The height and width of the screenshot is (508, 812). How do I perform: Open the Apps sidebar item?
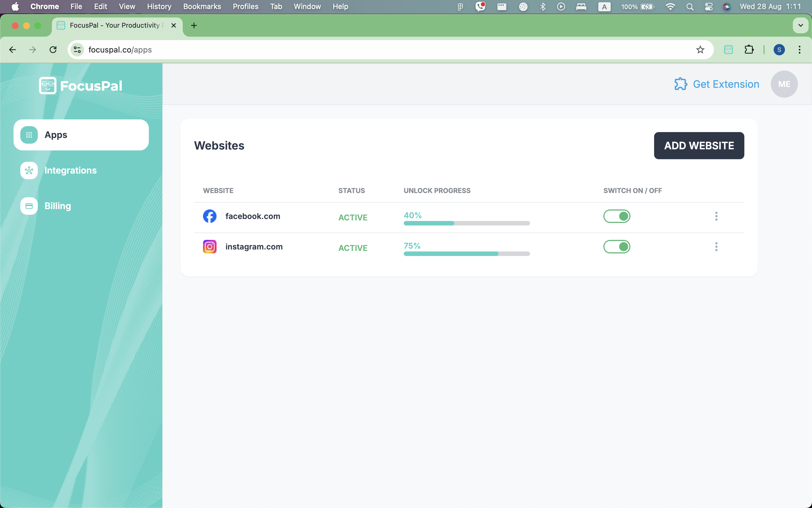point(81,135)
